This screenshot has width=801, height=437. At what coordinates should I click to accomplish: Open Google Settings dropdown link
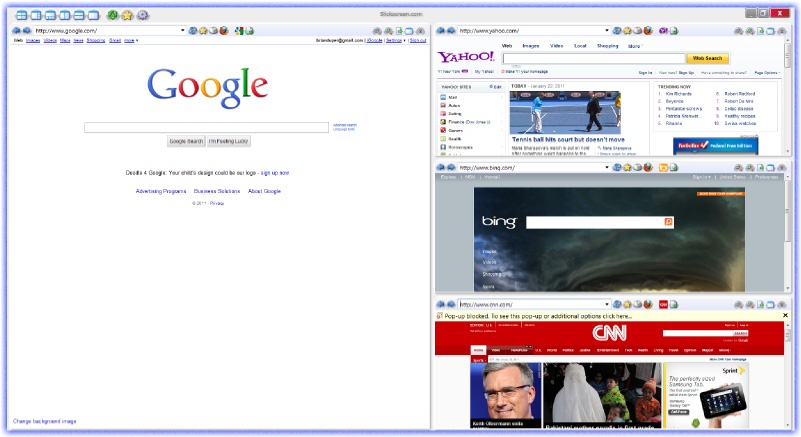click(395, 40)
